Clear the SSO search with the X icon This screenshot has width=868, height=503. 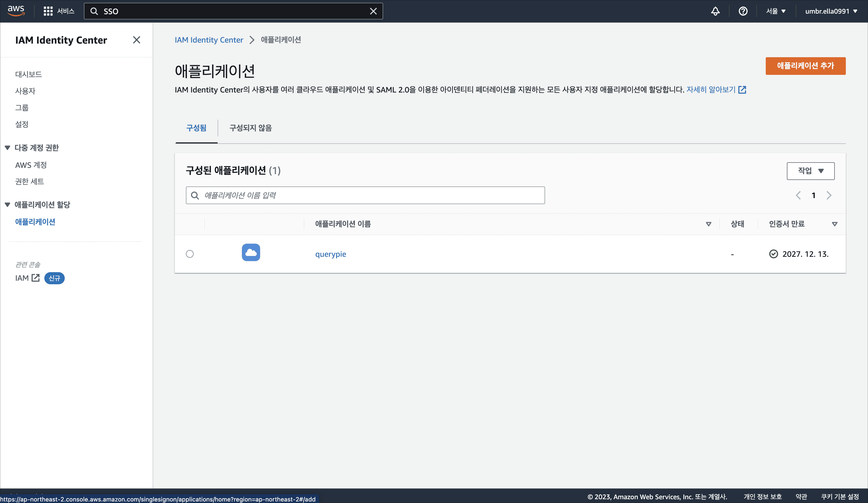click(x=373, y=11)
